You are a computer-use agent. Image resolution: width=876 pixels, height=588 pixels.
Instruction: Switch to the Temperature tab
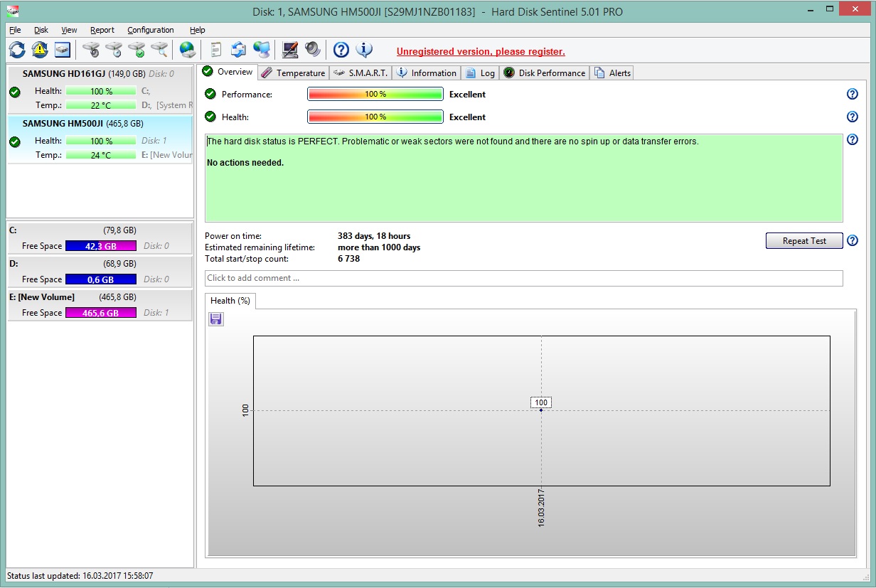tap(293, 73)
